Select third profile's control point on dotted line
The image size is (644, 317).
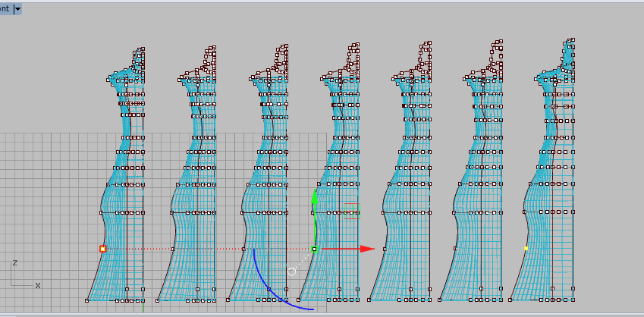click(243, 249)
